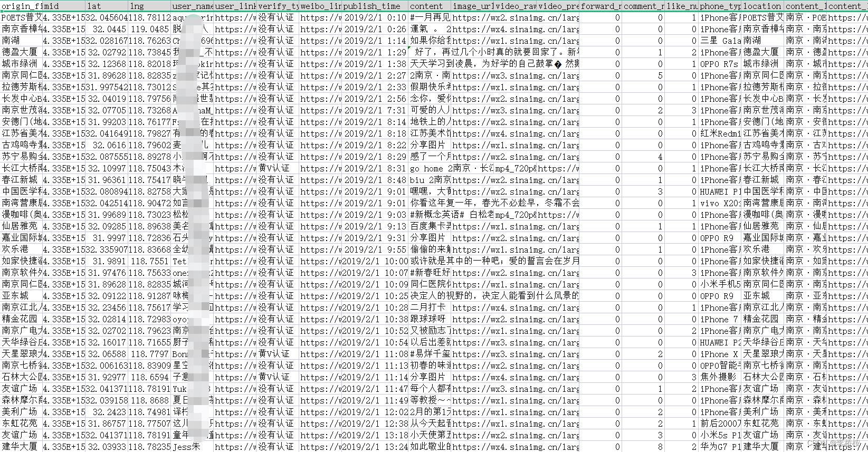
Task: Click the lng value 118.6594
Action: point(149,377)
